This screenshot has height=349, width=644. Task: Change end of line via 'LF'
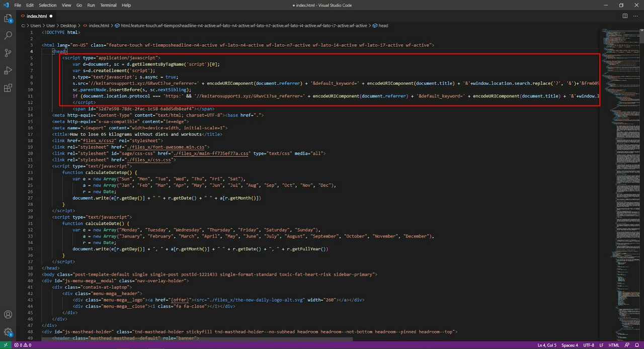tap(601, 345)
